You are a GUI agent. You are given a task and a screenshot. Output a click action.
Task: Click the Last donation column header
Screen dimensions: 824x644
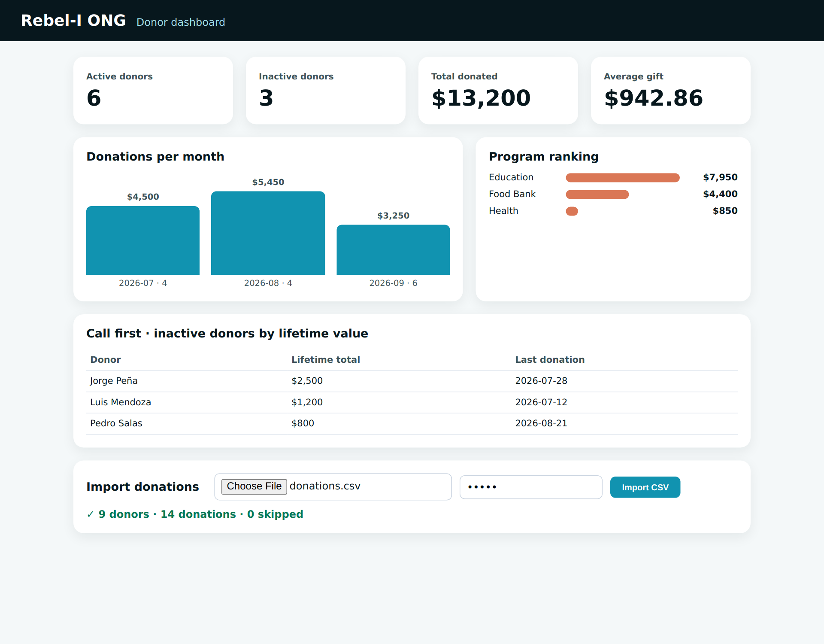click(x=550, y=360)
